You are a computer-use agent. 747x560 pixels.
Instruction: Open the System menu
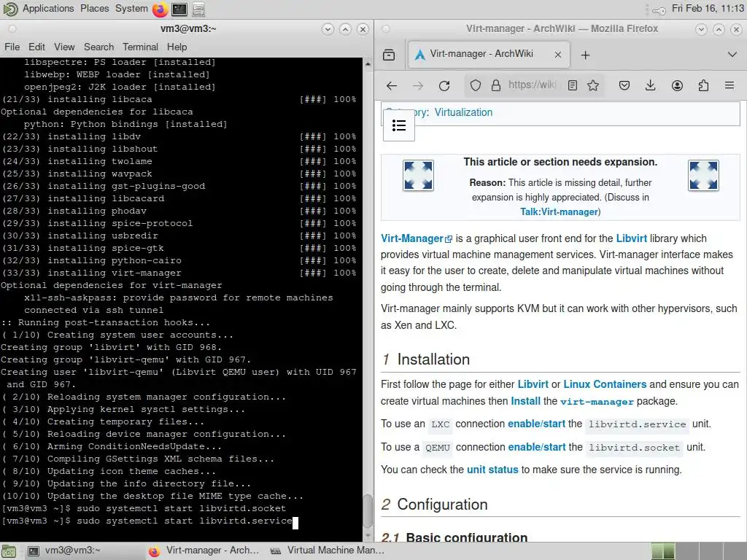(x=131, y=9)
